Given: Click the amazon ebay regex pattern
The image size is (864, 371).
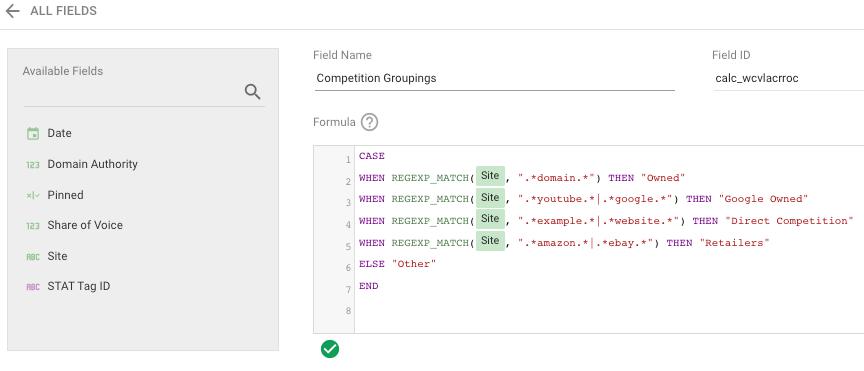Looking at the screenshot, I should pos(586,243).
